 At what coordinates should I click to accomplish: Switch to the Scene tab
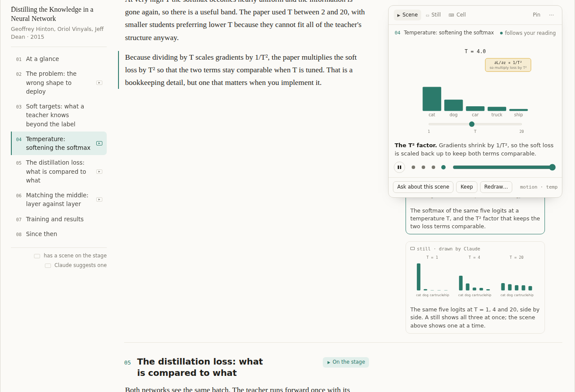408,15
